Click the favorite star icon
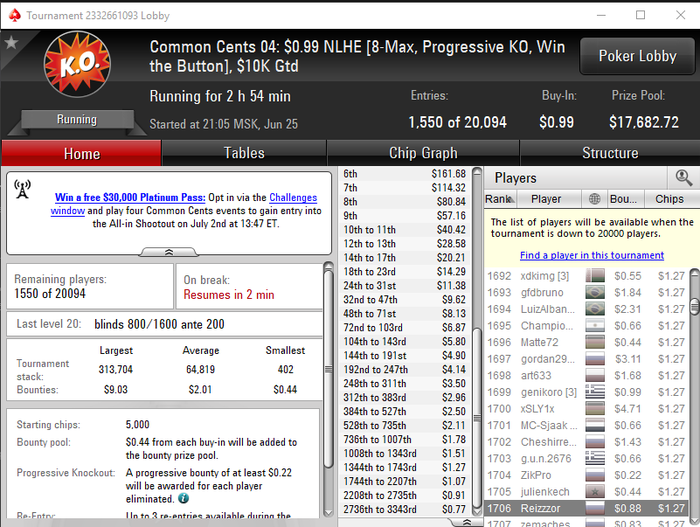700x527 pixels. tap(11, 43)
